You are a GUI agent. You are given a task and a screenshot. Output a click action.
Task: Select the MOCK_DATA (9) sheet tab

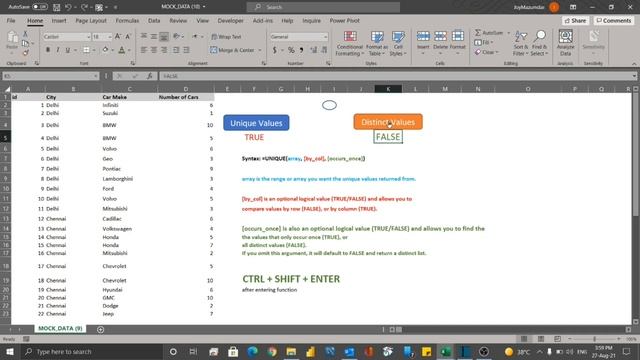[x=60, y=328]
